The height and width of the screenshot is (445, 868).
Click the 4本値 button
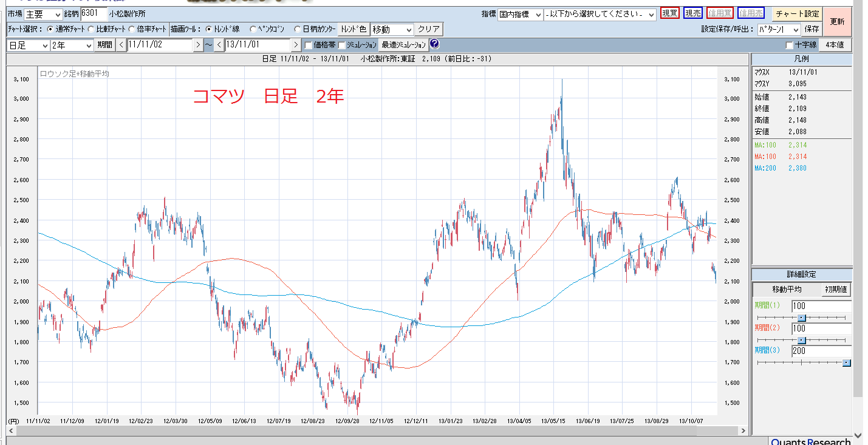point(835,45)
